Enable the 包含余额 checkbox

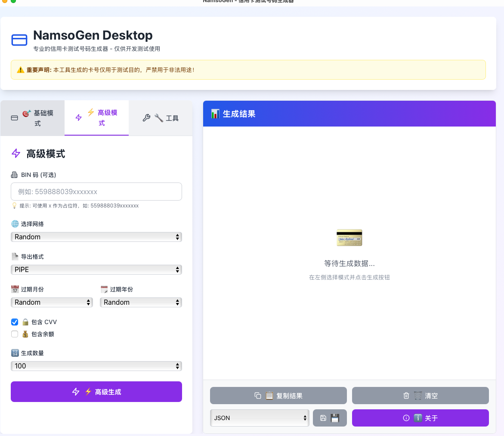[15, 334]
